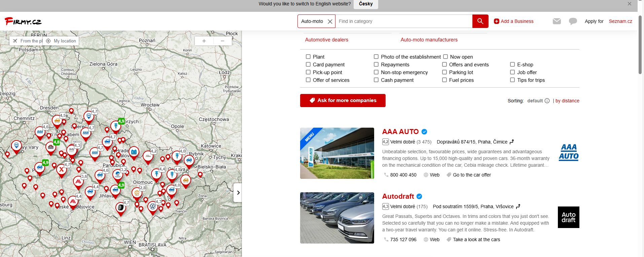The height and width of the screenshot is (257, 644).
Task: Click Autodraft route directions icon
Action: tap(518, 206)
